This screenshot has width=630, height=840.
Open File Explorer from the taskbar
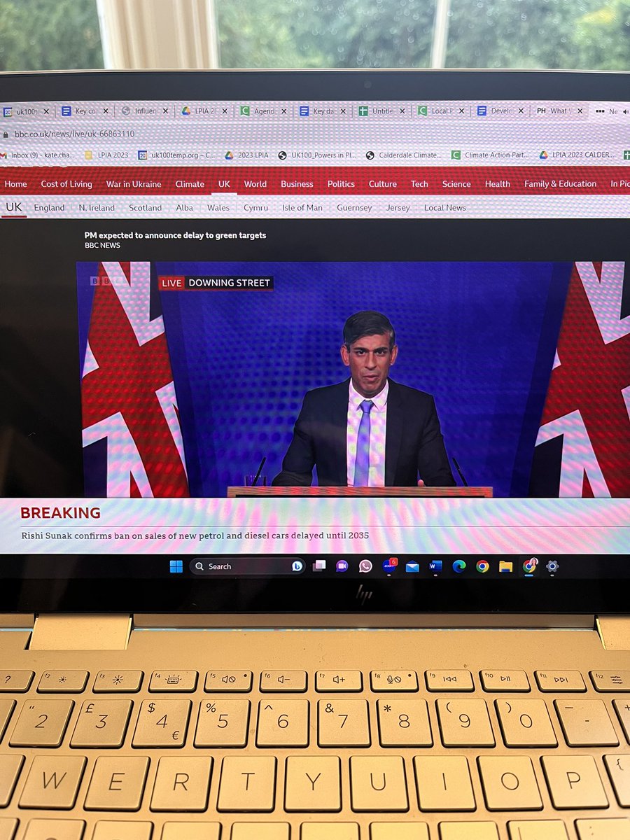click(505, 566)
